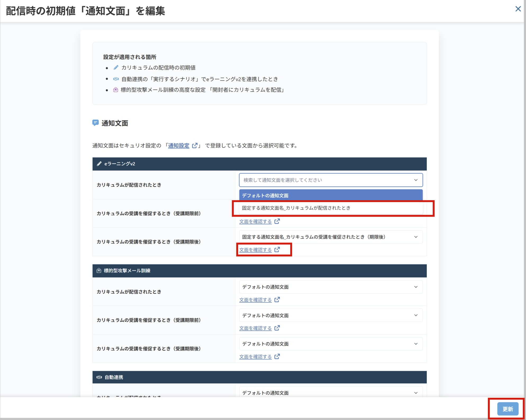
Task: Focus the 検索して通知文面を選択してください search field
Action: point(331,180)
